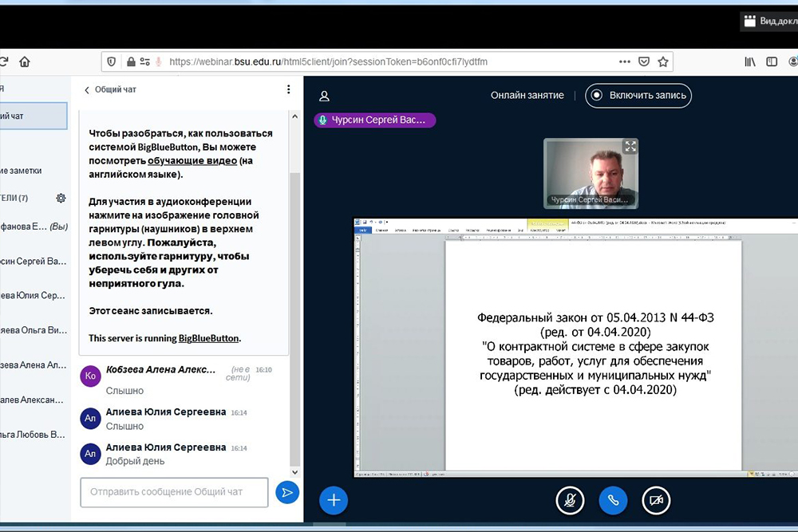This screenshot has height=532, width=798.
Task: Collapse chat using Общий чат back arrow
Action: coord(87,90)
